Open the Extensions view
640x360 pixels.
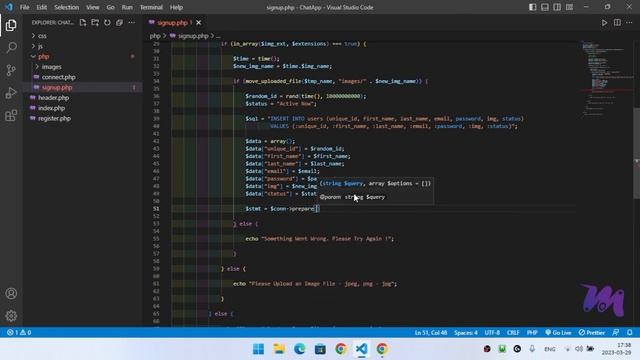coord(11,115)
